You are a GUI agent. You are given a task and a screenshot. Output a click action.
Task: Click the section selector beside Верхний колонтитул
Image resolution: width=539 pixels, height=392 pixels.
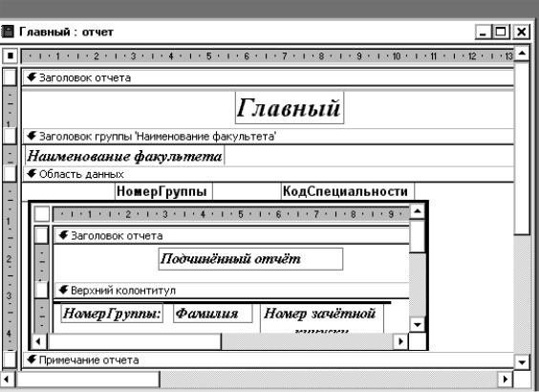coord(42,290)
